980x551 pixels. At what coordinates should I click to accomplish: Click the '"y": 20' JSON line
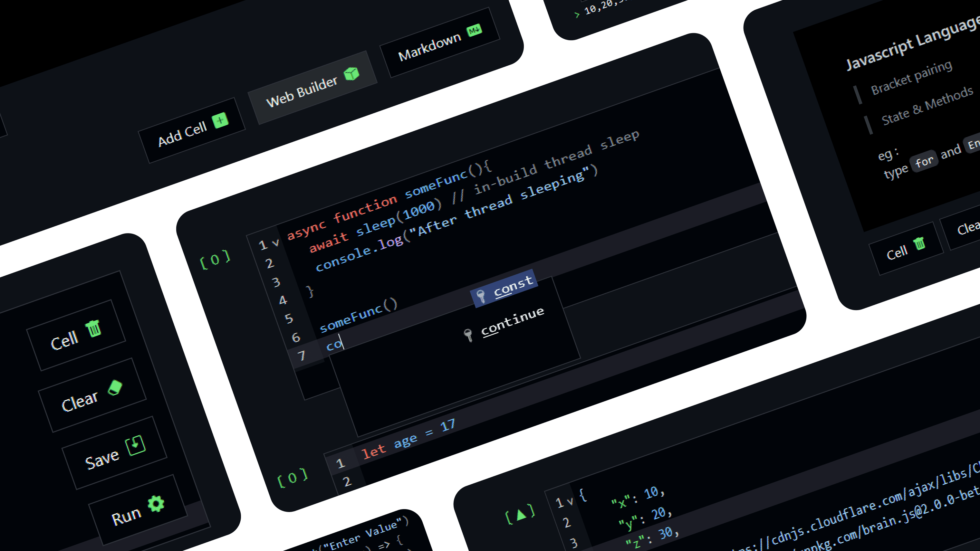pyautogui.click(x=645, y=518)
